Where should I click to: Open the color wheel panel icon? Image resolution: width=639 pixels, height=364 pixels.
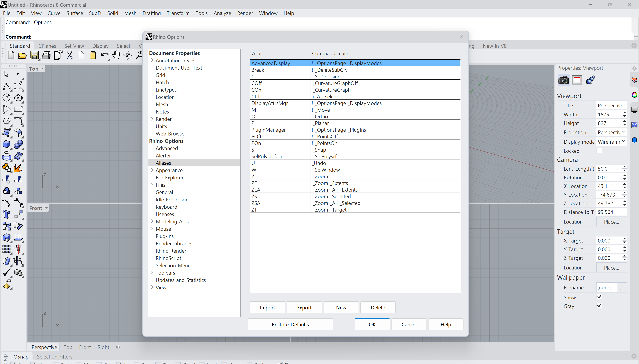pyautogui.click(x=634, y=95)
